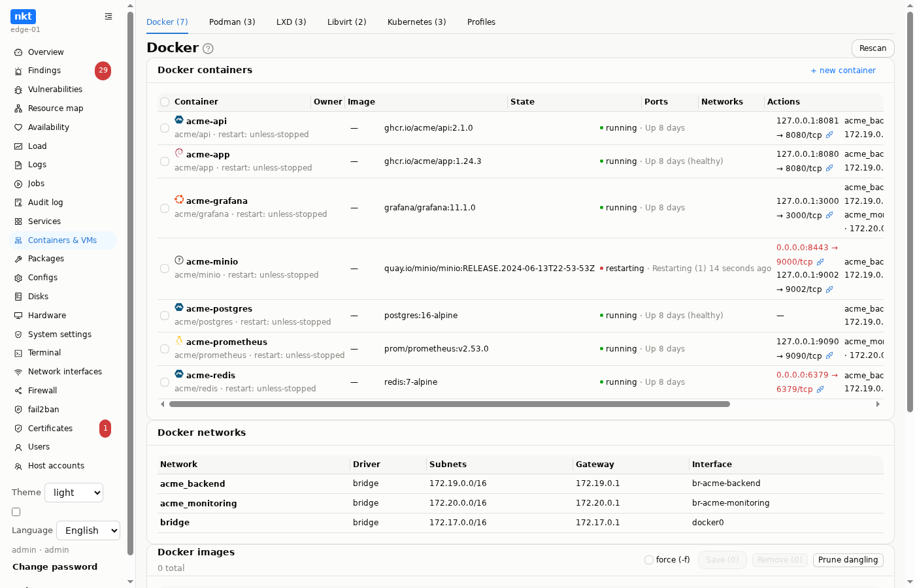
Task: Open the Docker help question-mark icon
Action: coord(208,48)
